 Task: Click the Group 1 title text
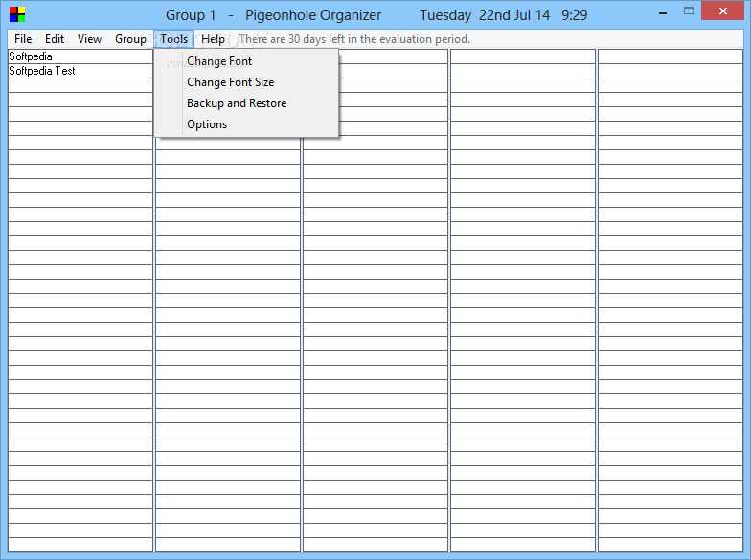point(191,15)
